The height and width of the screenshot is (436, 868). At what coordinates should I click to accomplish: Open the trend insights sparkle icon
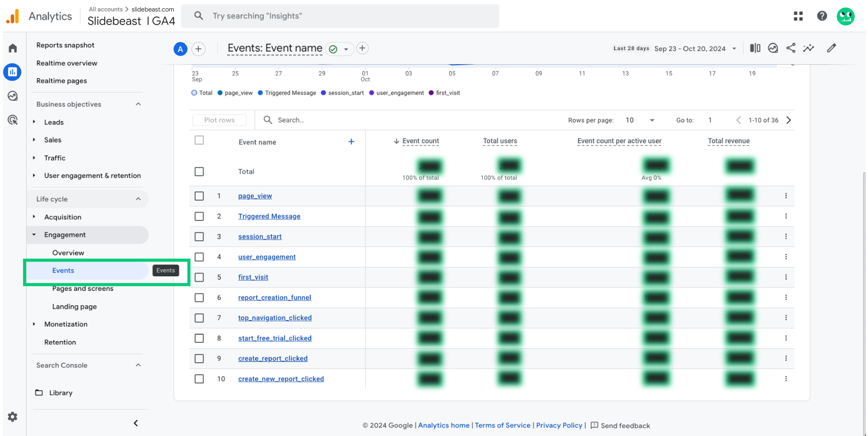point(809,48)
